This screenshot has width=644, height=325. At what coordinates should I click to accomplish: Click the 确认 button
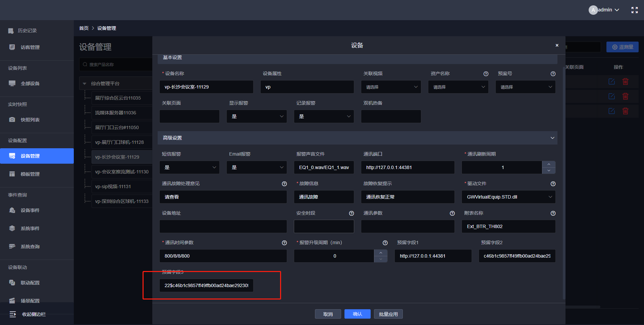tap(357, 314)
